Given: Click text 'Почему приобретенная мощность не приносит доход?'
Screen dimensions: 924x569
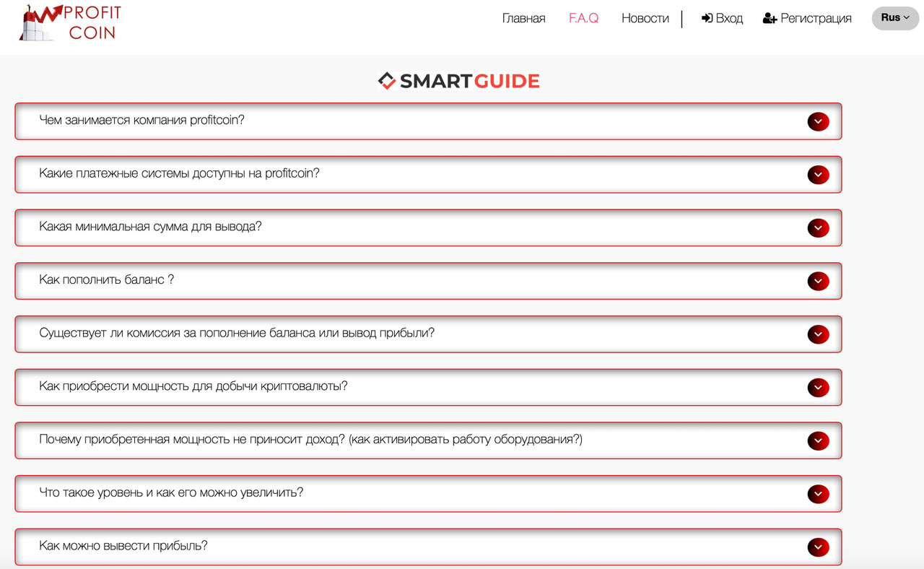Looking at the screenshot, I should coord(192,439).
